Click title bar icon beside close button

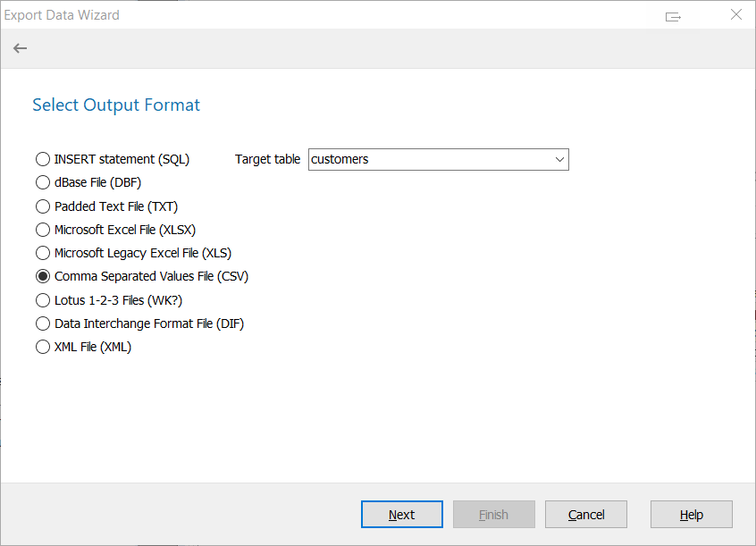pyautogui.click(x=673, y=16)
